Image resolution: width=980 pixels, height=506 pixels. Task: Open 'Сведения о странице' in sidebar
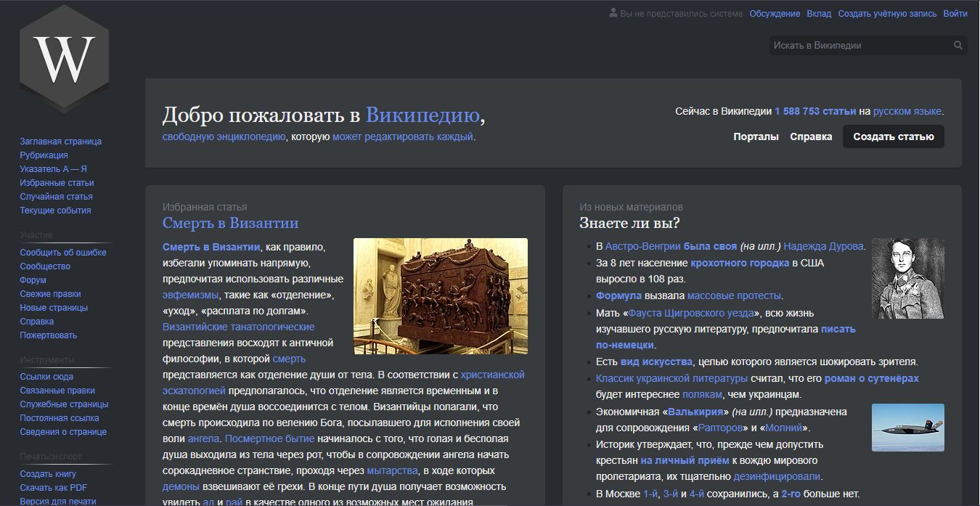(x=64, y=432)
